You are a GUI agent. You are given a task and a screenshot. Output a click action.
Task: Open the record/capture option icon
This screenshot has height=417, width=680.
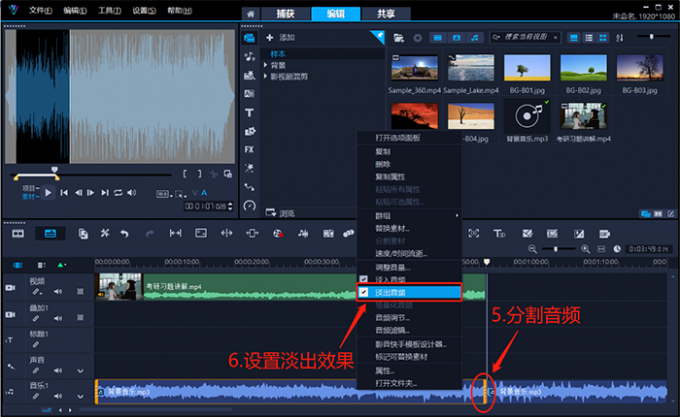tap(278, 234)
